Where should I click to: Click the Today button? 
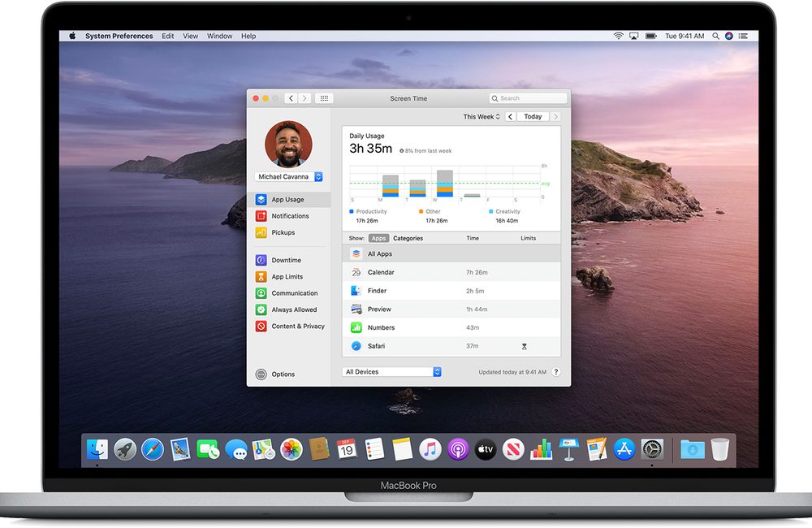(x=533, y=117)
